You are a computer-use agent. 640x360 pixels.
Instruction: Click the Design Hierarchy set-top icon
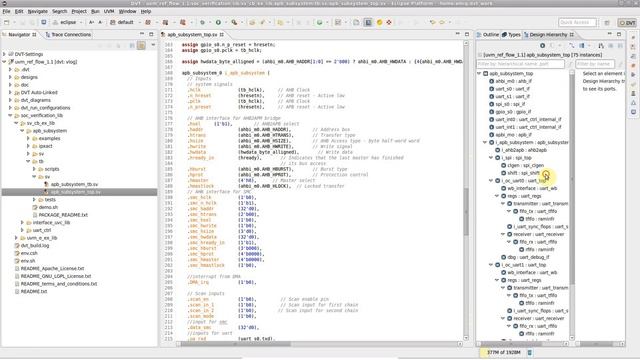click(542, 46)
